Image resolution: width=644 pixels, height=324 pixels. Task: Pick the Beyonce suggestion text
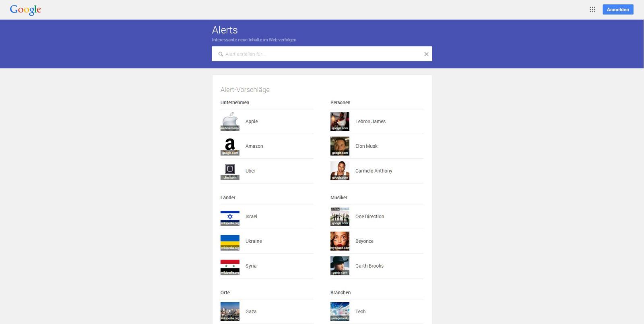(364, 241)
